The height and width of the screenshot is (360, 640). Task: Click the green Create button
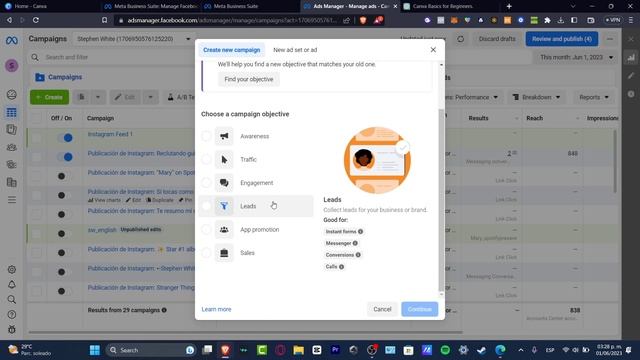pyautogui.click(x=49, y=97)
